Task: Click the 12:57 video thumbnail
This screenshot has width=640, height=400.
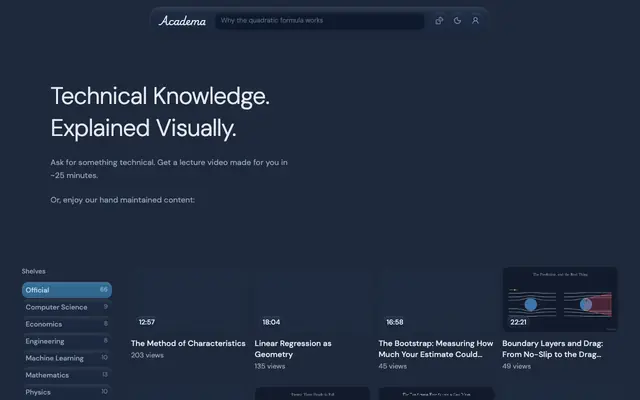Action: click(189, 299)
